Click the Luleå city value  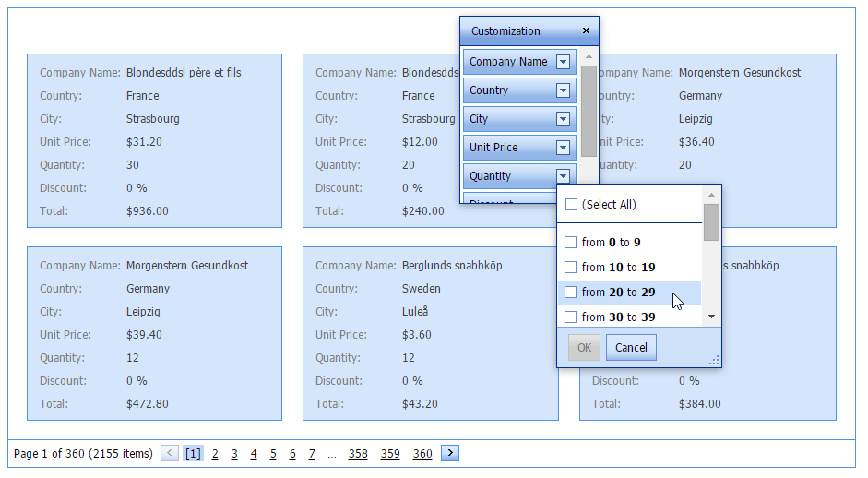pos(414,311)
